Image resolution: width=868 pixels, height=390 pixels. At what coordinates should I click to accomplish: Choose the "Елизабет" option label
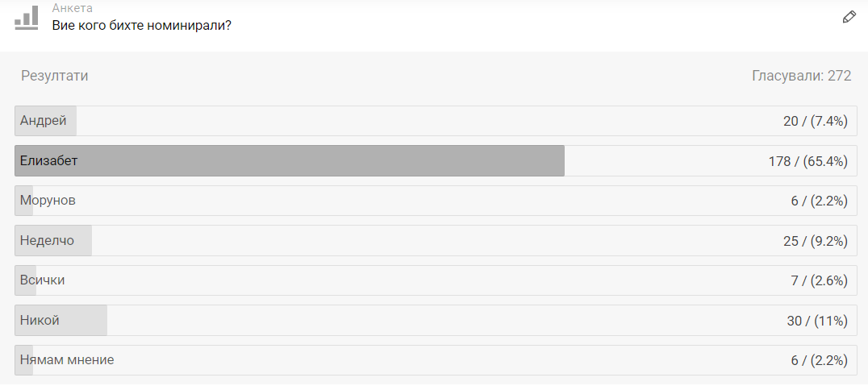[x=49, y=160]
